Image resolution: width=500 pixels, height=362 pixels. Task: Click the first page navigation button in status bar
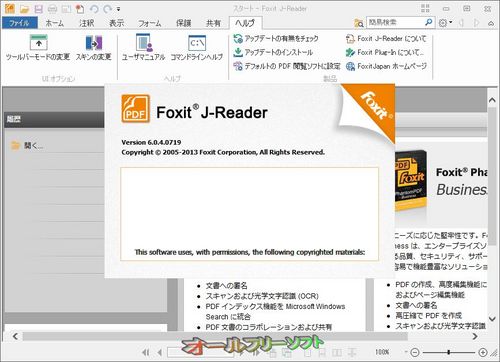tap(146, 352)
